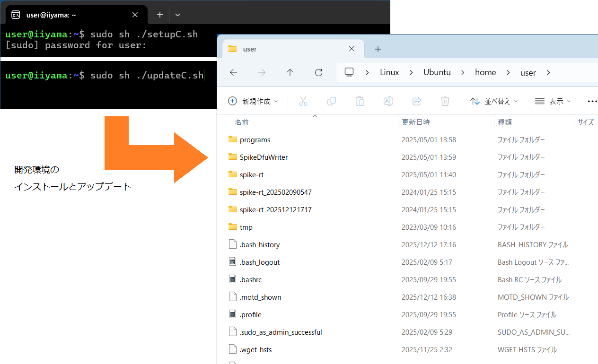The width and height of the screenshot is (598, 364).
Task: Refresh the current folder view
Action: [318, 72]
